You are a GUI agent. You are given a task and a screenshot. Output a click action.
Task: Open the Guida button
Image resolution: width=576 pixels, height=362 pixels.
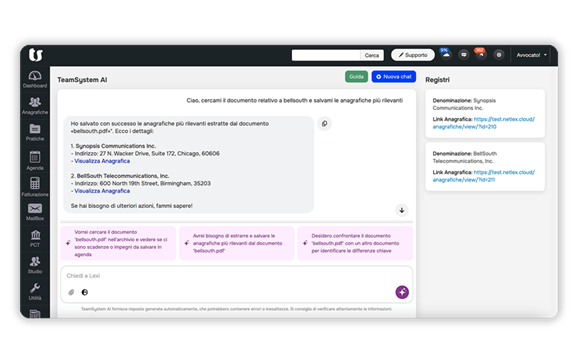coord(356,76)
